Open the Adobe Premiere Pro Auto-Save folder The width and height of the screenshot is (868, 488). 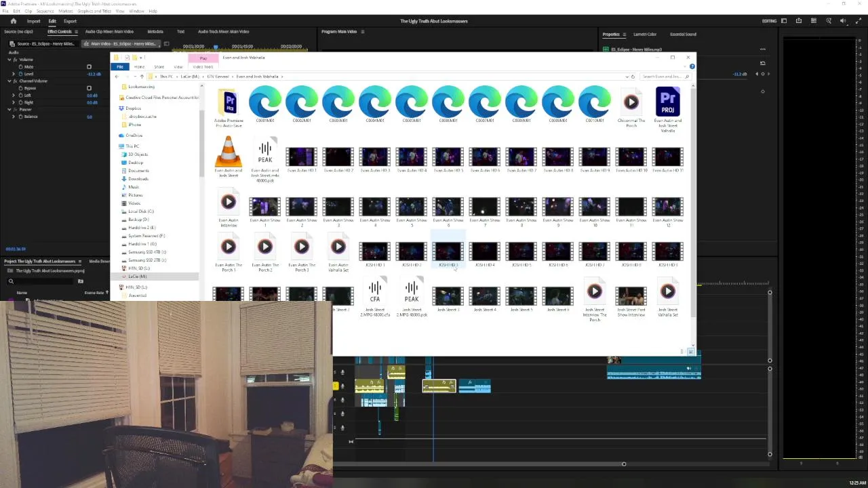229,108
